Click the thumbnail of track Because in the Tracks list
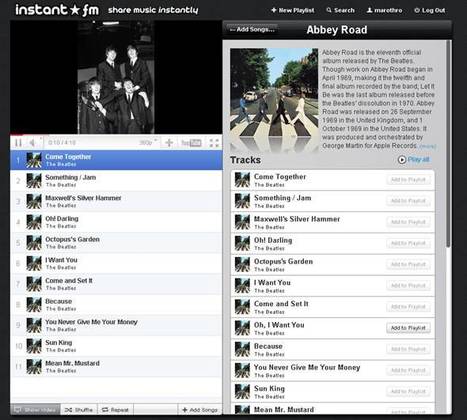Image resolution: width=467 pixels, height=420 pixels. pos(242,349)
